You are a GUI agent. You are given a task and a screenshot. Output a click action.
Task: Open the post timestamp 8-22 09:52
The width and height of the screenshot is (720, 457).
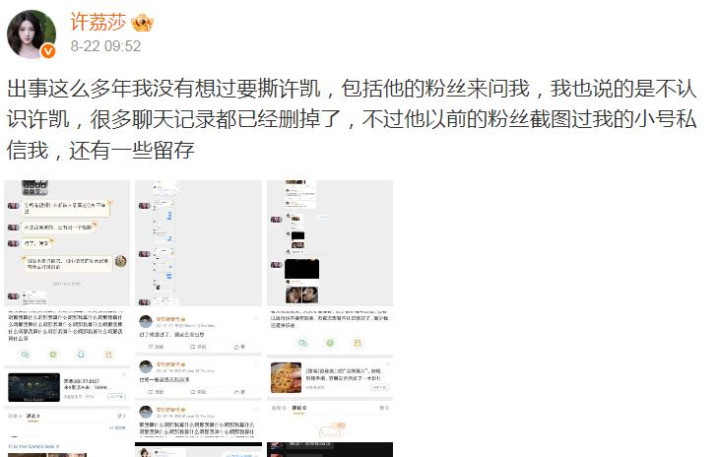coord(106,46)
